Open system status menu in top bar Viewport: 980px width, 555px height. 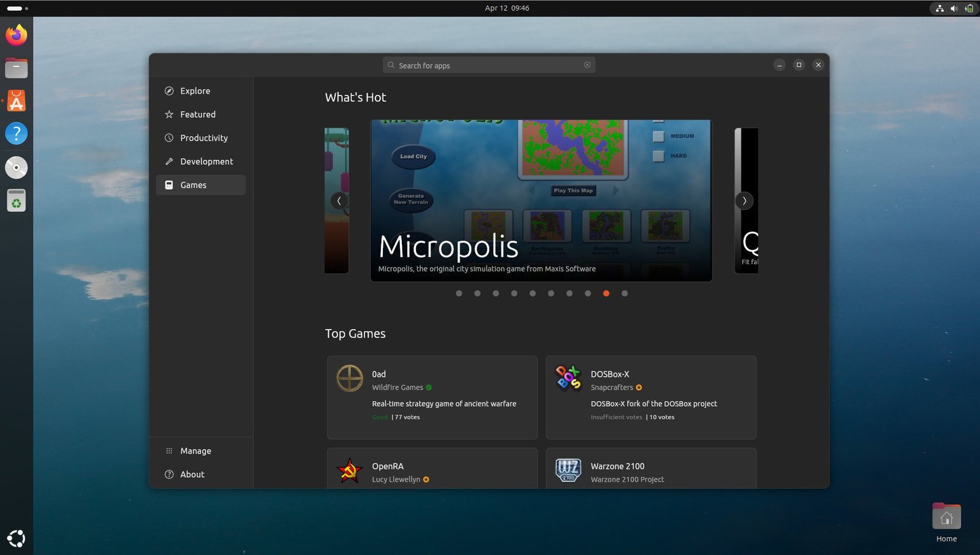[954, 9]
